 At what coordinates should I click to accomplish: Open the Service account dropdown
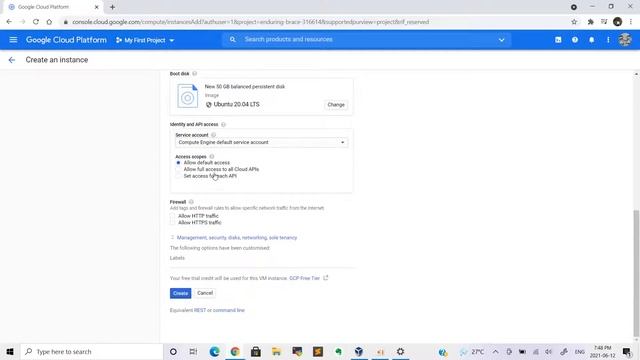click(x=261, y=142)
